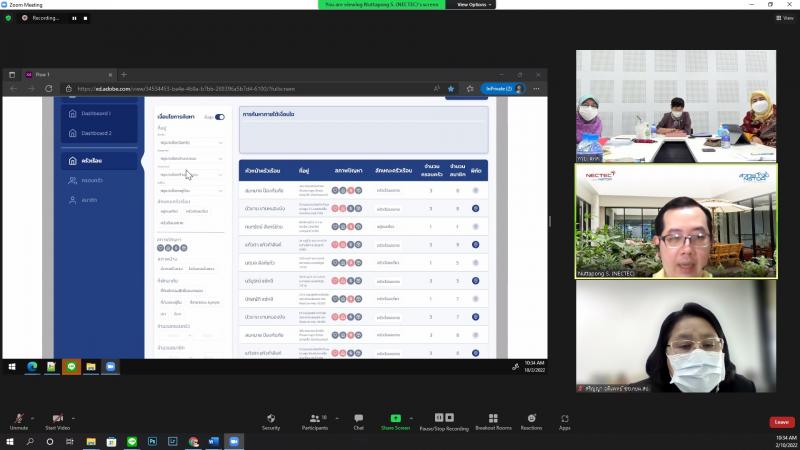
Task: Click the View button at top right of Zoom
Action: pos(785,18)
